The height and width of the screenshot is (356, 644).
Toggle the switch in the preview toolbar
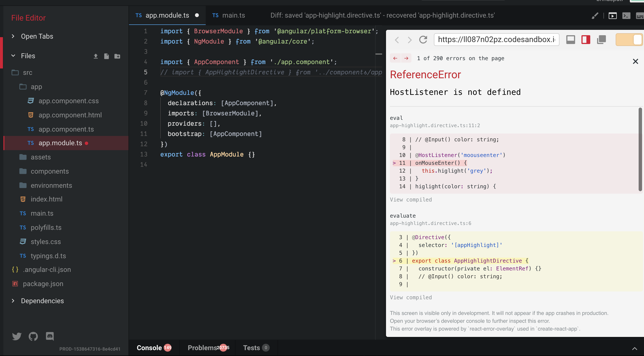[629, 40]
